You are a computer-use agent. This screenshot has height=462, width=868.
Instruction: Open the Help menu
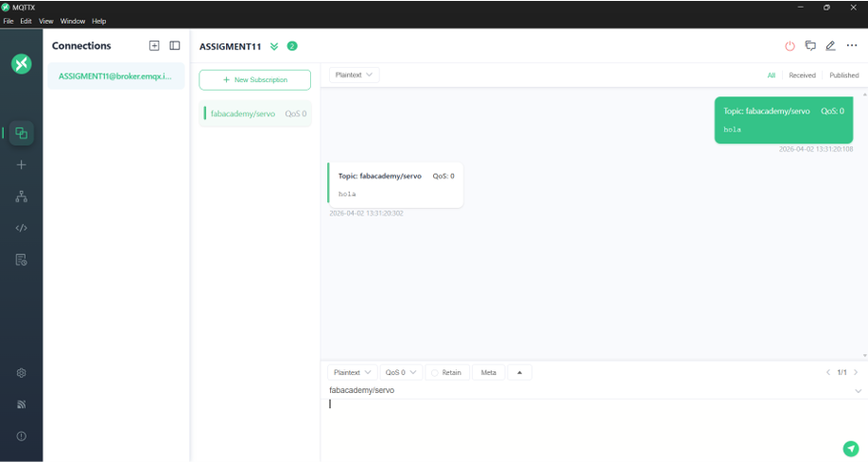click(x=99, y=21)
